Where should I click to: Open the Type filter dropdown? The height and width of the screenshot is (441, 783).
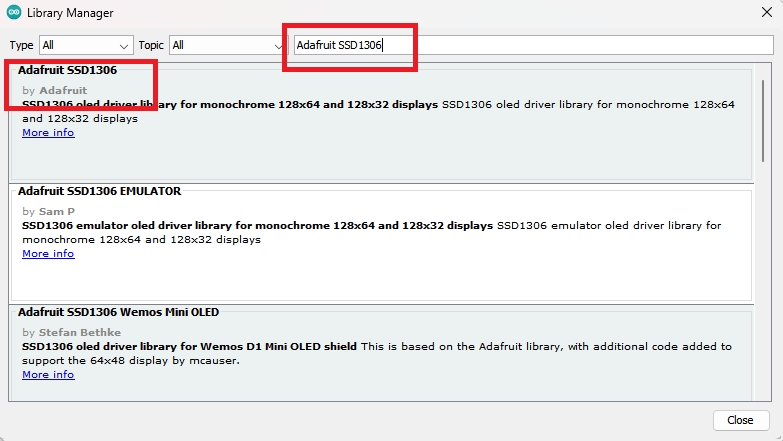click(x=85, y=45)
